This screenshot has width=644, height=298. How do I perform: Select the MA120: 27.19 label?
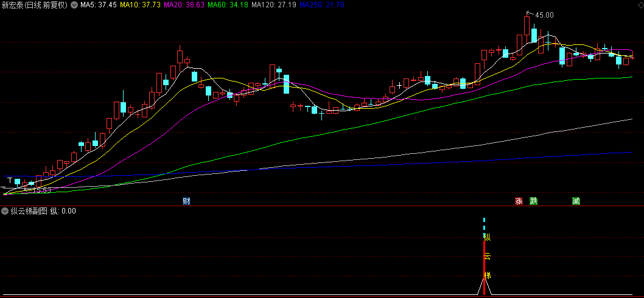[273, 5]
